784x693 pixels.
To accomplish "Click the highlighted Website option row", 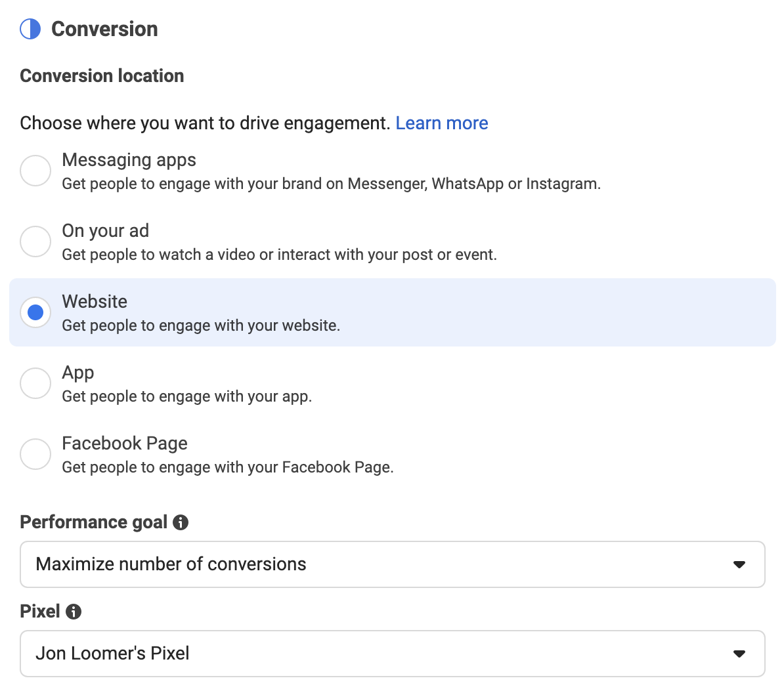I will pyautogui.click(x=393, y=312).
